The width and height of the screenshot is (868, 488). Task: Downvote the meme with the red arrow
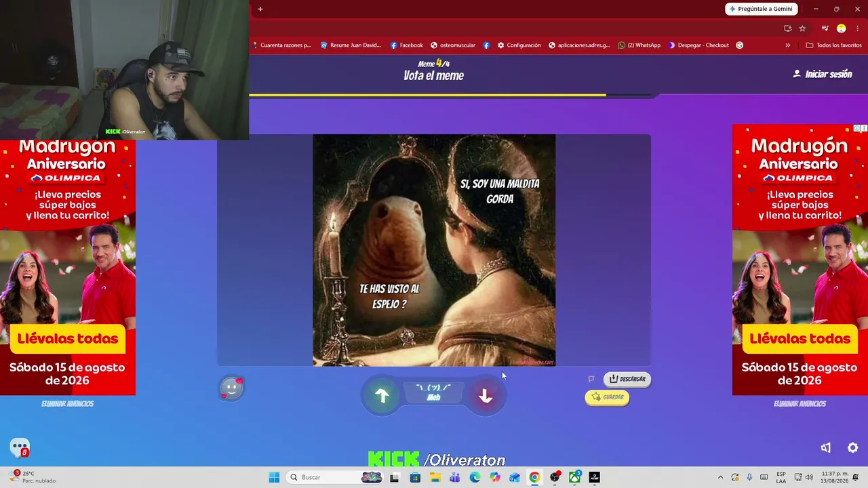(x=486, y=396)
